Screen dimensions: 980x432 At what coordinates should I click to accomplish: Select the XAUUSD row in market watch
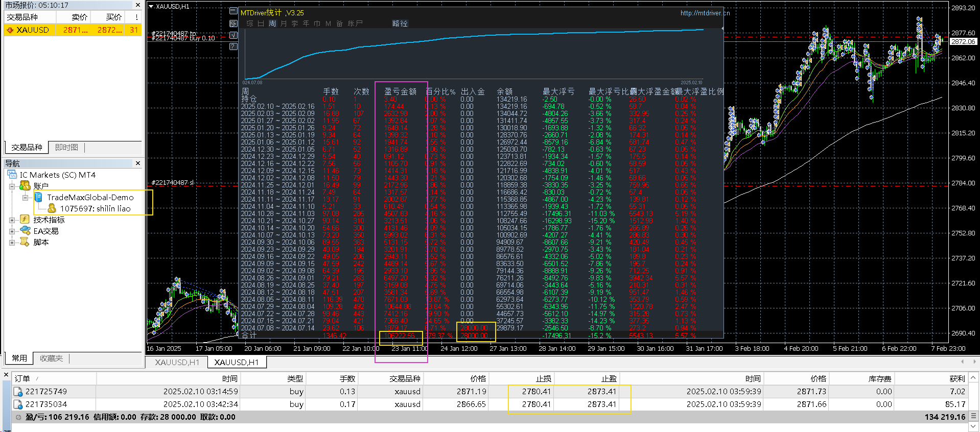point(73,30)
